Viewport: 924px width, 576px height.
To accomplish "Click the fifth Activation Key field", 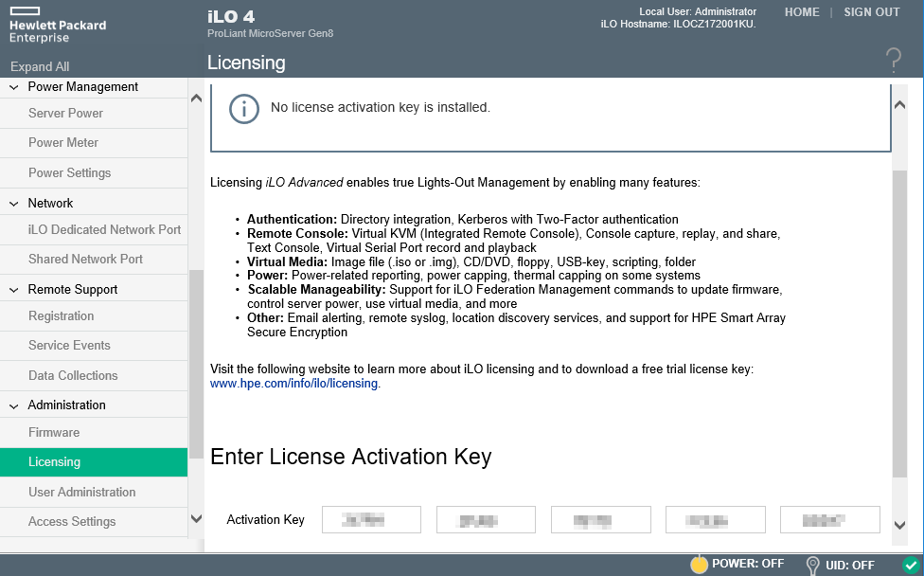I will (830, 519).
